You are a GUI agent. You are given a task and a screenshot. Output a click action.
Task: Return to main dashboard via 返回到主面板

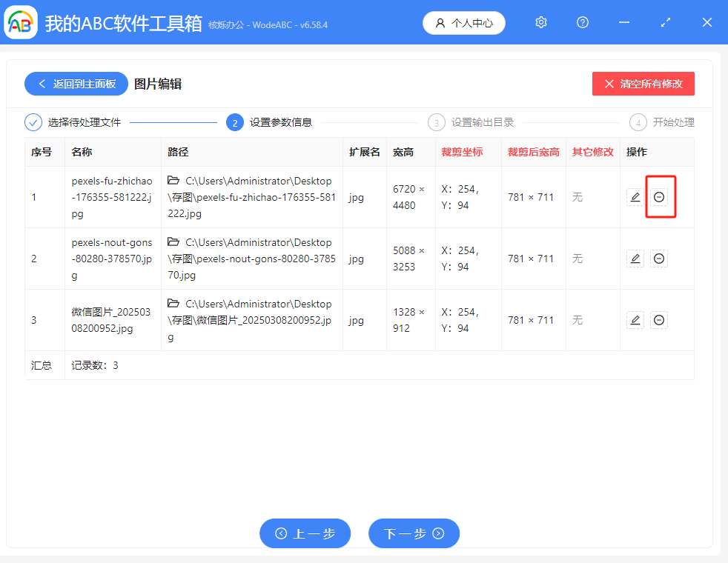point(76,84)
